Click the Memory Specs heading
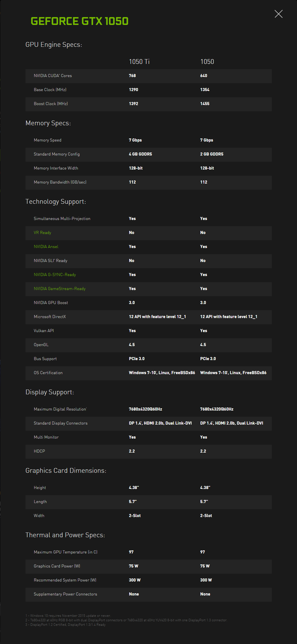 [x=48, y=123]
